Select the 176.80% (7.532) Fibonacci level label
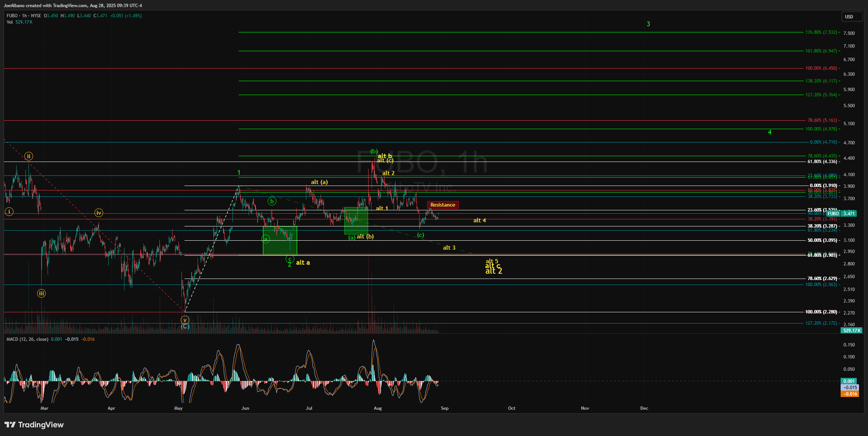Image resolution: width=868 pixels, height=436 pixels. pos(821,32)
